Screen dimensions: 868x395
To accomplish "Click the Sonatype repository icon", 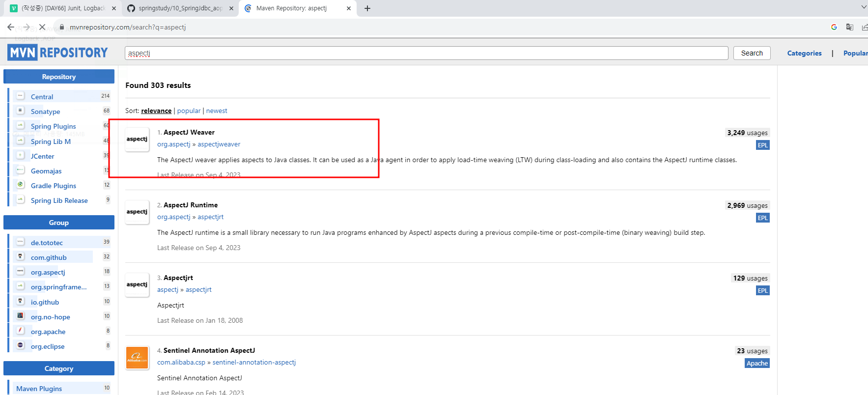I will click(x=21, y=111).
